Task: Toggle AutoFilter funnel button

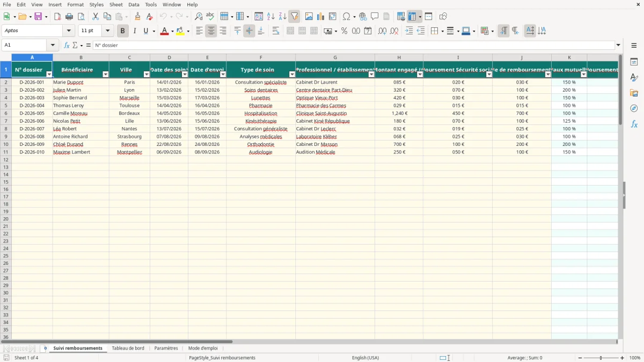Action: tap(294, 17)
